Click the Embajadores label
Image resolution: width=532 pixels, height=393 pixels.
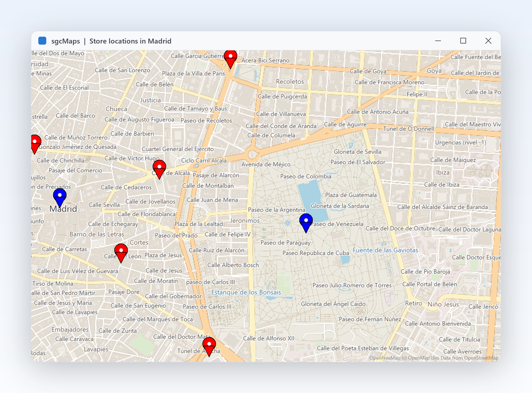click(x=70, y=330)
